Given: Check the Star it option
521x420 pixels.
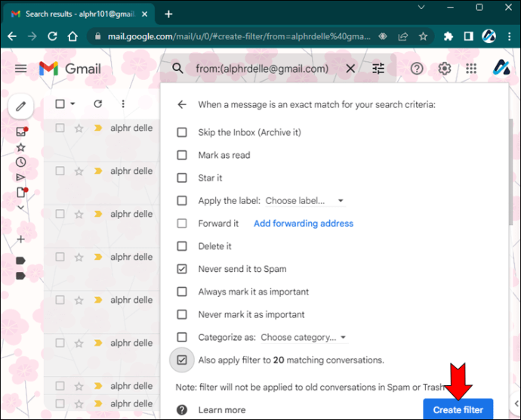Looking at the screenshot, I should click(182, 178).
